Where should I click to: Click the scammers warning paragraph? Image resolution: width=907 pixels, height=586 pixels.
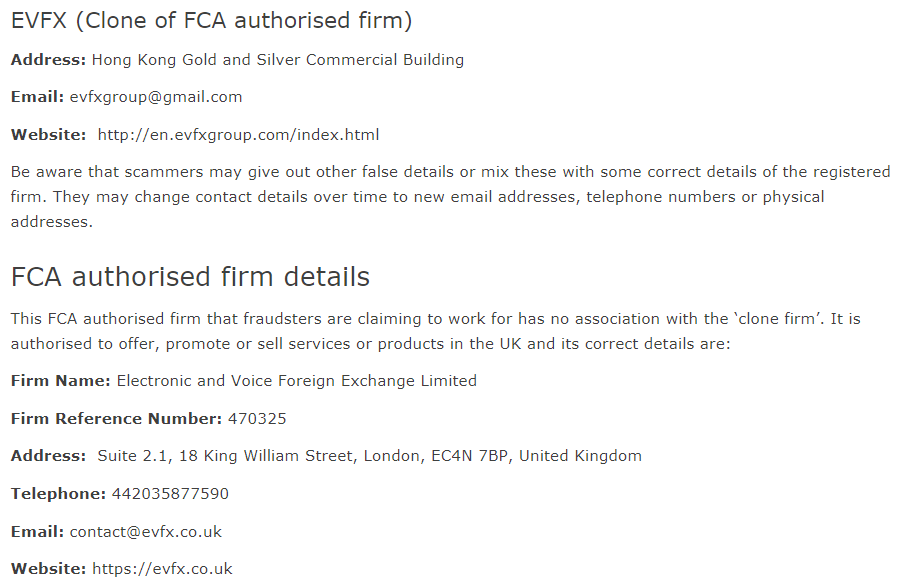[451, 197]
